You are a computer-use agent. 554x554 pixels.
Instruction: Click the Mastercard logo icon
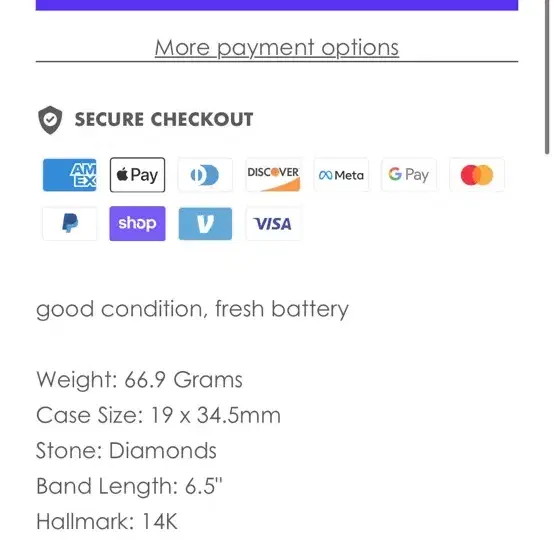(477, 175)
